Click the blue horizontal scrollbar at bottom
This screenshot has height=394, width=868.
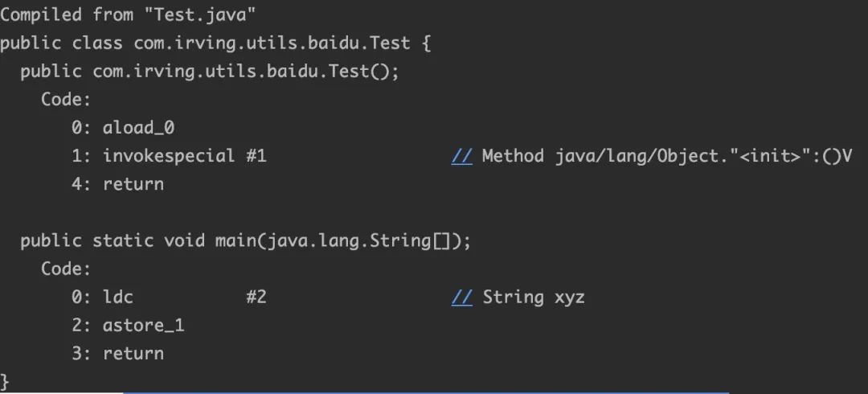[x=426, y=392]
